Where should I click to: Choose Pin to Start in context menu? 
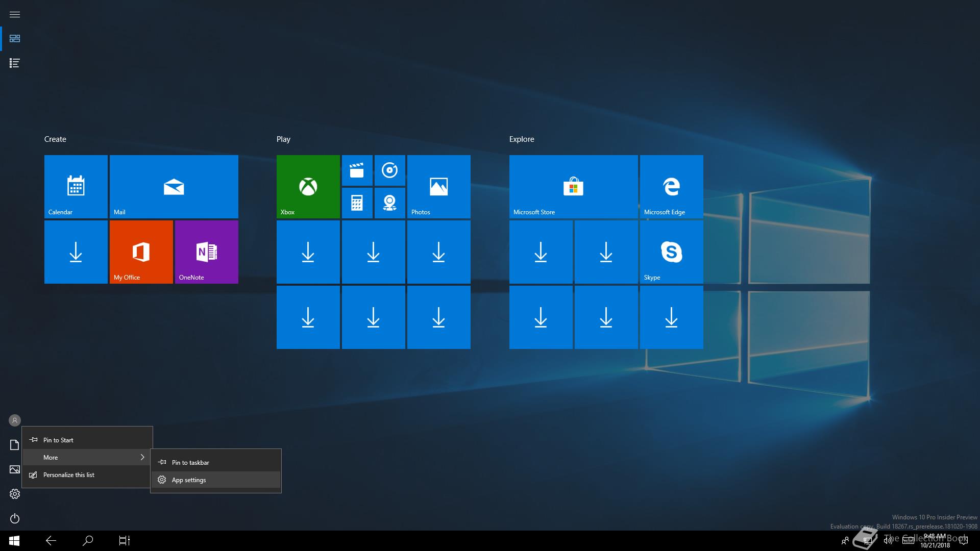click(x=87, y=440)
